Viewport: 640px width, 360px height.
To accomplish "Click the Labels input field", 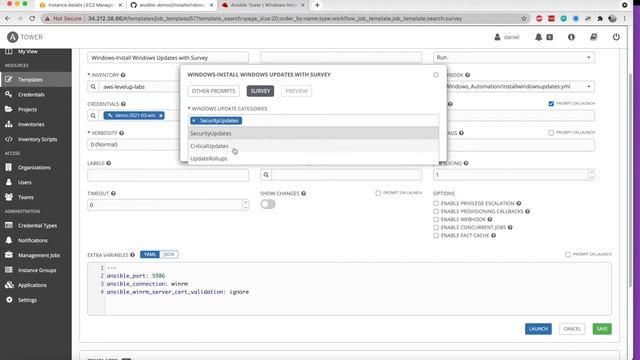I will point(168,175).
